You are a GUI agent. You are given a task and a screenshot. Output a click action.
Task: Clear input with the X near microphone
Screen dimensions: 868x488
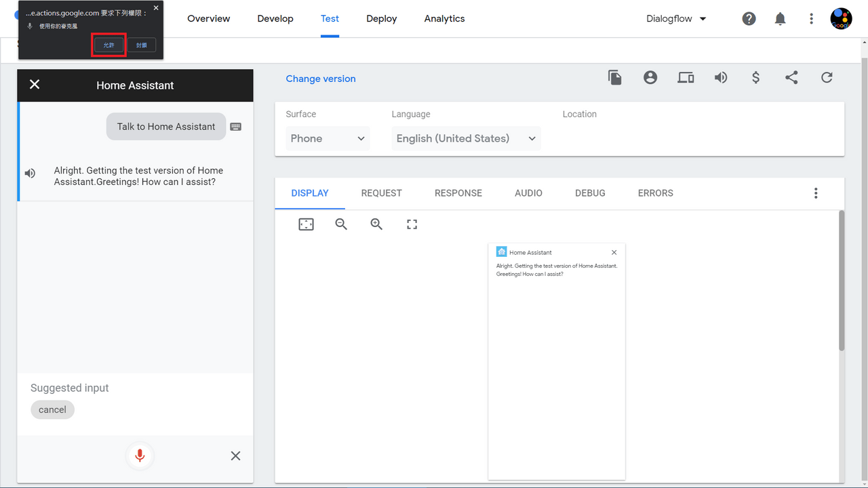[235, 456]
